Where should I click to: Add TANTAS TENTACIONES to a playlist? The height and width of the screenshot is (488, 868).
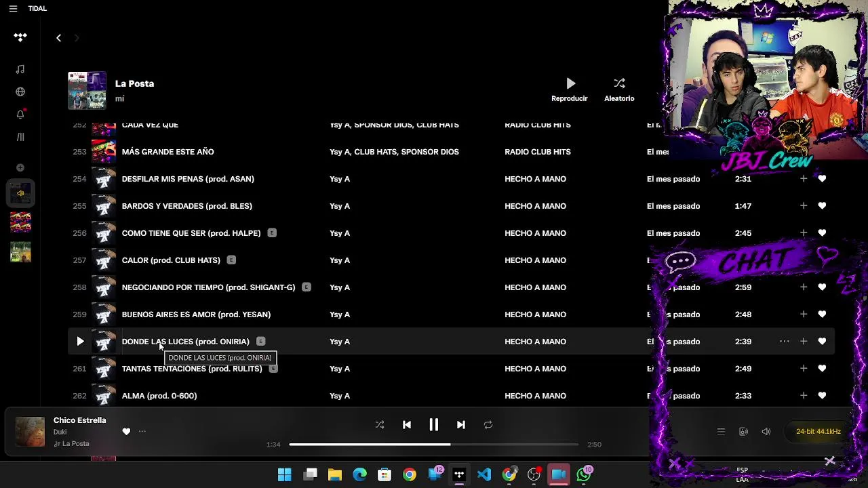(x=804, y=369)
